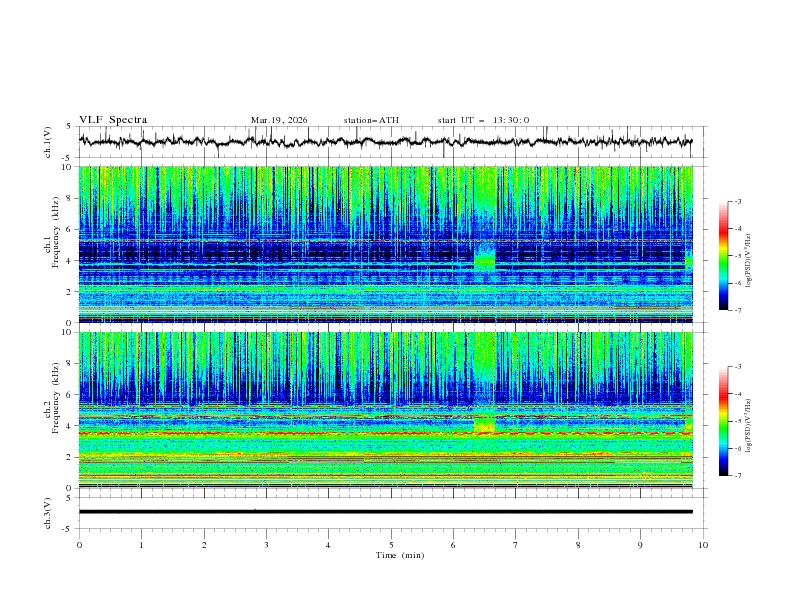Click the ch.1 spectrogram color bar
The width and height of the screenshot is (792, 612).
coord(724,256)
